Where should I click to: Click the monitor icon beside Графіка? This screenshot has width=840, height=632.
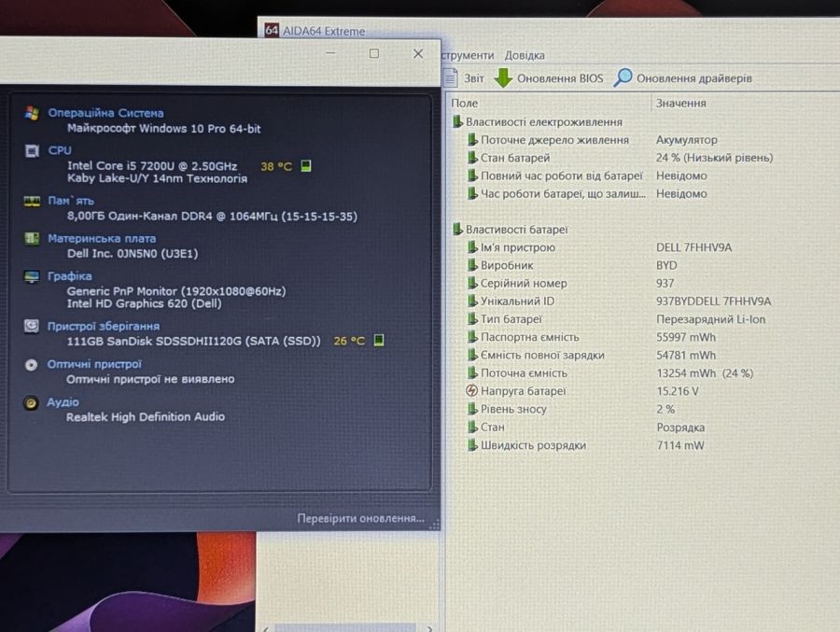pos(32,276)
